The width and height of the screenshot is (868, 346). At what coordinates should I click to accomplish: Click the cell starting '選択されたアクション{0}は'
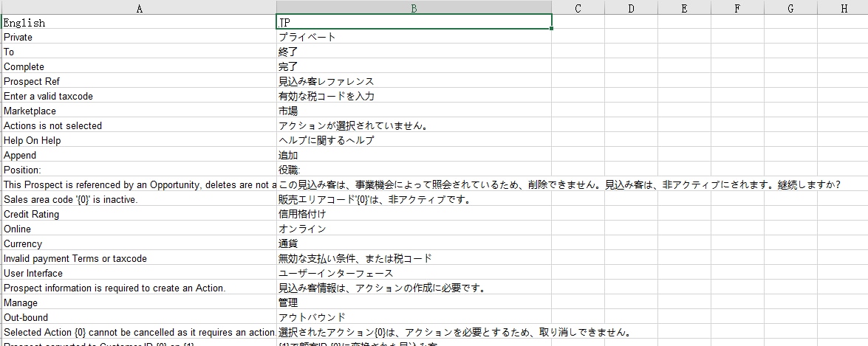tap(414, 332)
